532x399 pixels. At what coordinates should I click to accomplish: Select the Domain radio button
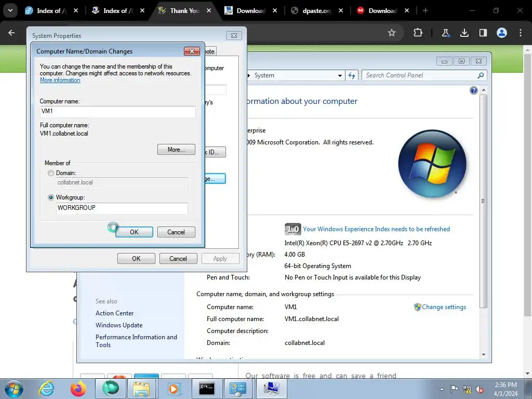tap(51, 173)
